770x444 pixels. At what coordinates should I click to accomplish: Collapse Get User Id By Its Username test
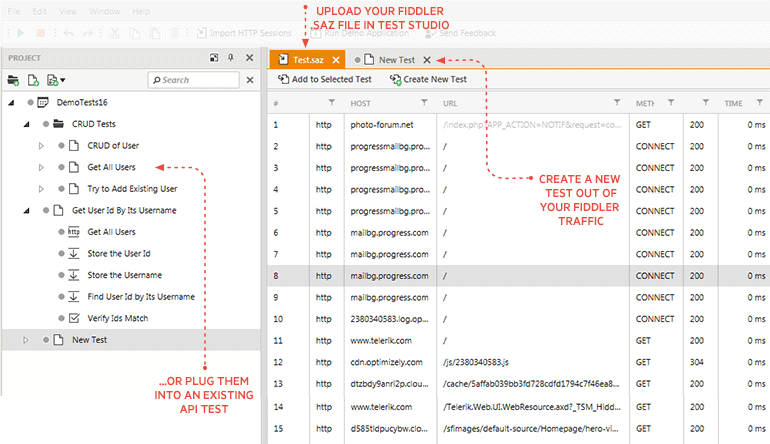(x=27, y=211)
